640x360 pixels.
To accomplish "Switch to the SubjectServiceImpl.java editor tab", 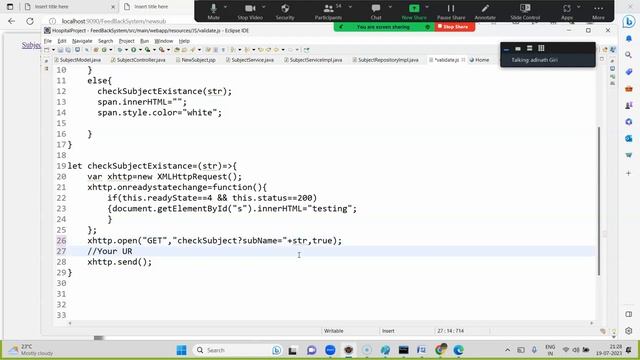I will [x=313, y=60].
